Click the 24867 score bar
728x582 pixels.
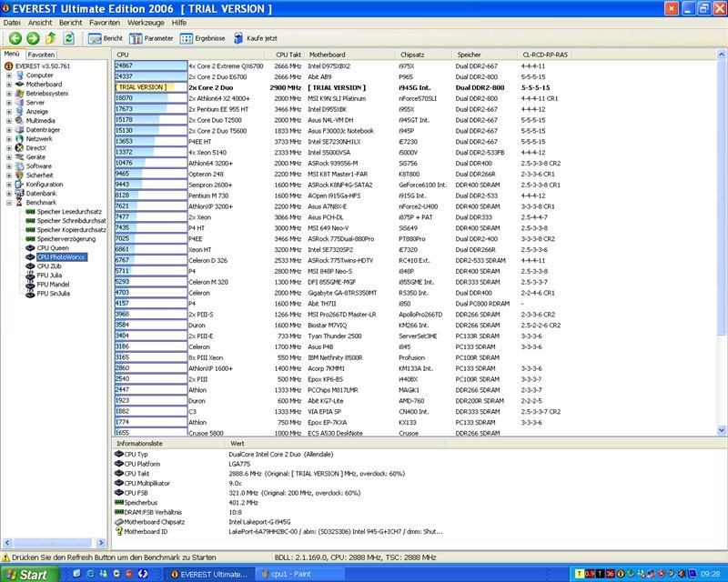click(151, 65)
